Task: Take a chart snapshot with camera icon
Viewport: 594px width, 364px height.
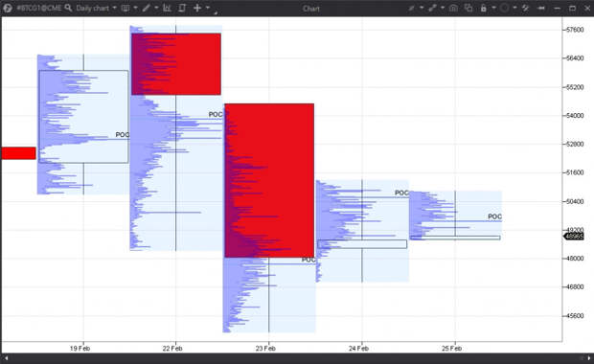Action: pyautogui.click(x=453, y=8)
